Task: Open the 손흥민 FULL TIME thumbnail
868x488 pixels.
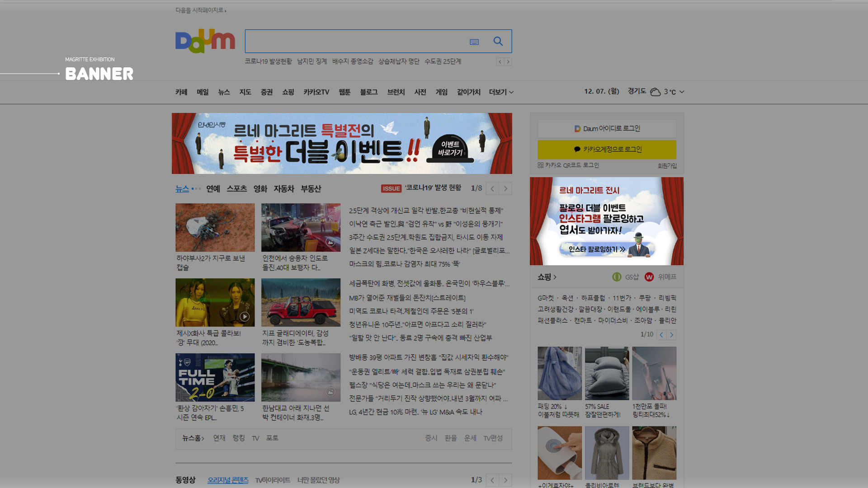Action: tap(215, 377)
